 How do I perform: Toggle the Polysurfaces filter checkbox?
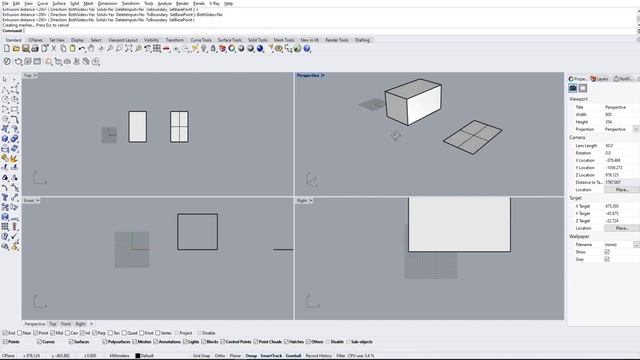tap(105, 342)
